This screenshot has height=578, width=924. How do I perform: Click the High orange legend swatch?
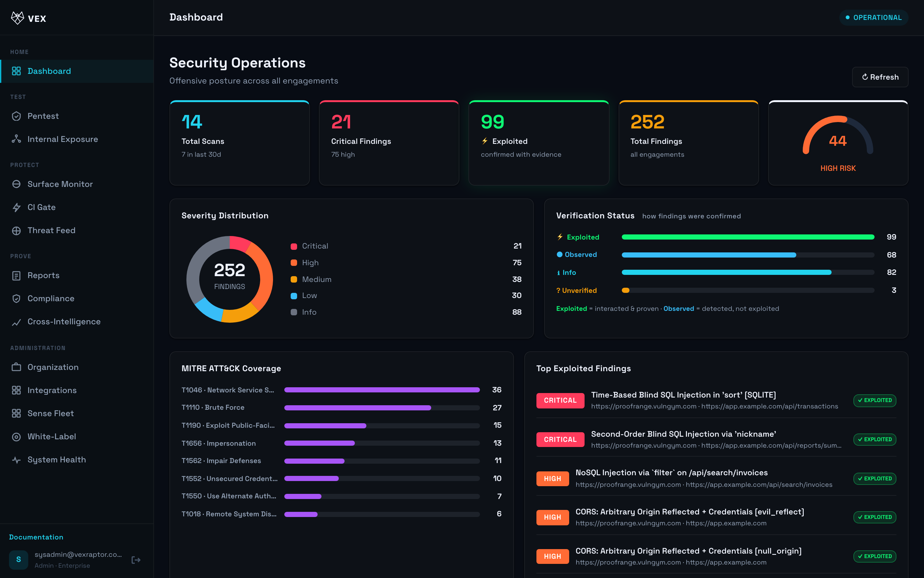pyautogui.click(x=294, y=263)
